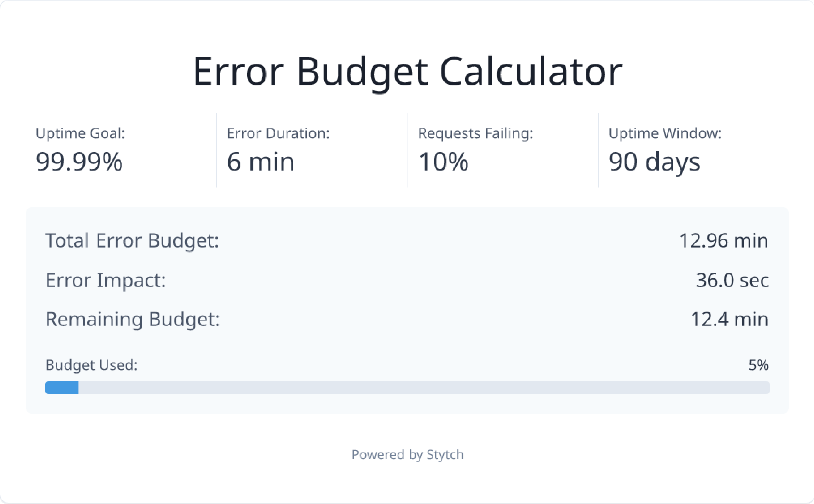Click the 10% Requests Failing value
Screen dimensions: 814x504
tap(443, 162)
